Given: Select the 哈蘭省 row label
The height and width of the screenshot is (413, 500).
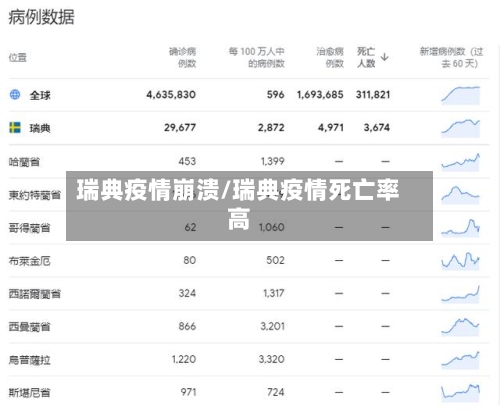Looking at the screenshot, I should pyautogui.click(x=24, y=162).
